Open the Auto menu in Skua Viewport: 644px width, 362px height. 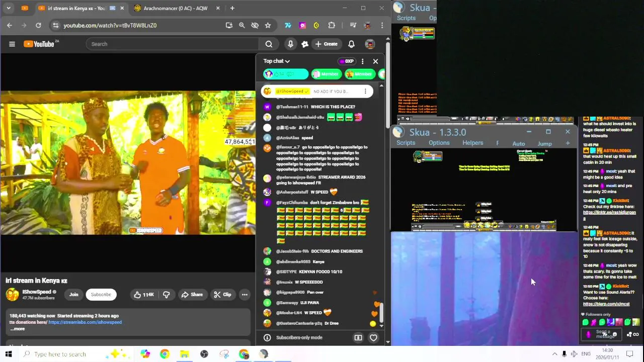coord(519,144)
